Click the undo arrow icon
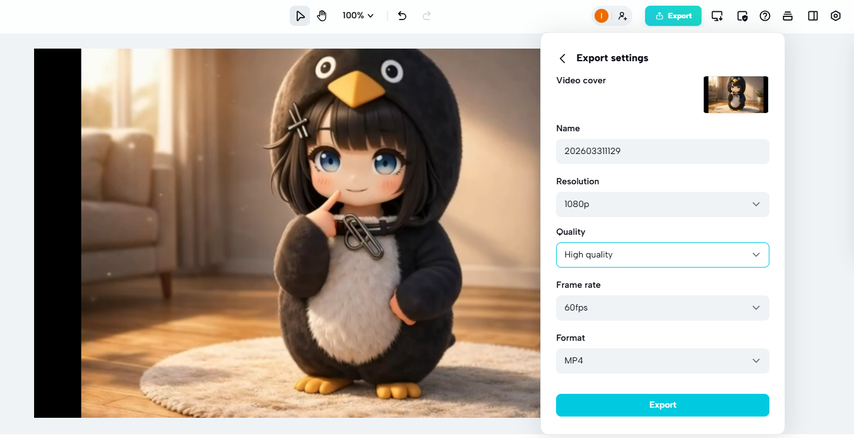Screen dimensions: 854x438 [x=402, y=16]
